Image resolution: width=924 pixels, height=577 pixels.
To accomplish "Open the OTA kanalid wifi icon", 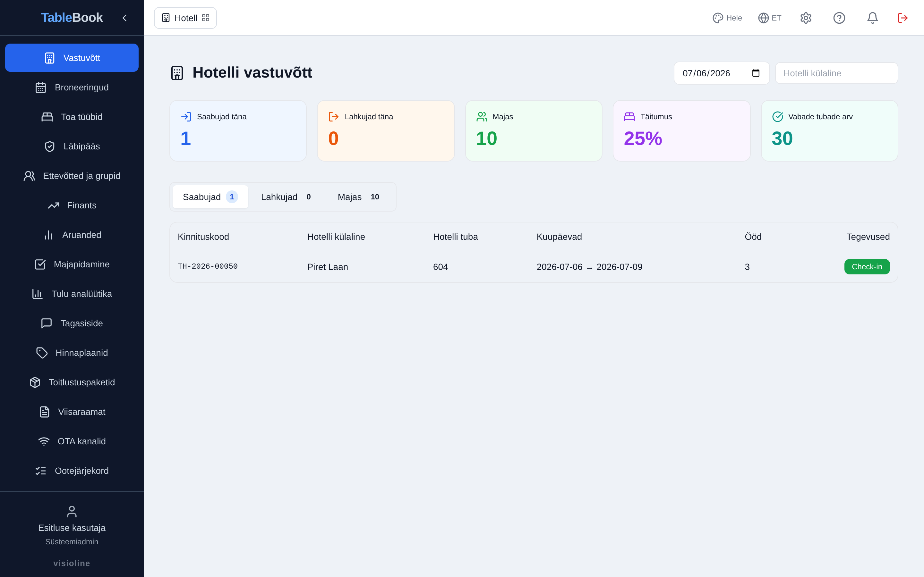I will click(x=44, y=441).
